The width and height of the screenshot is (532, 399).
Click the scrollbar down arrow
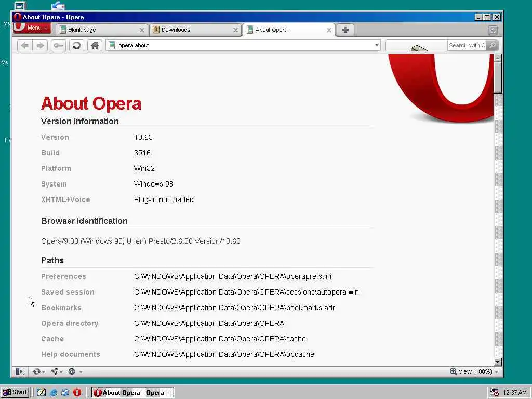click(x=497, y=362)
